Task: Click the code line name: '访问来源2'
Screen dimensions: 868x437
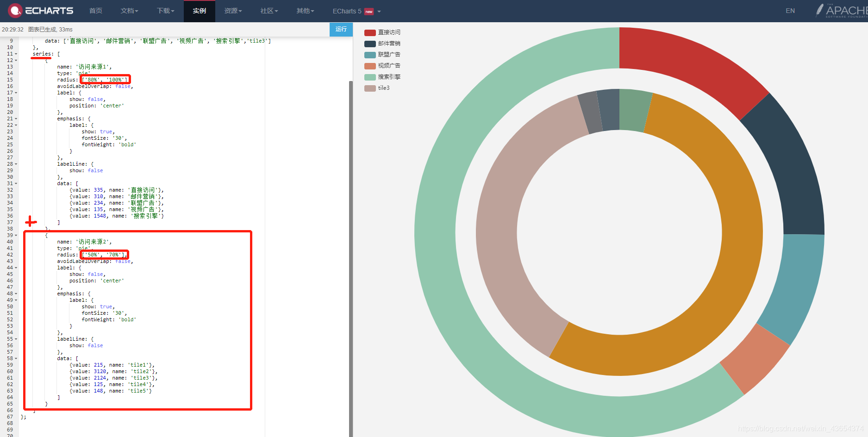Action: click(84, 242)
